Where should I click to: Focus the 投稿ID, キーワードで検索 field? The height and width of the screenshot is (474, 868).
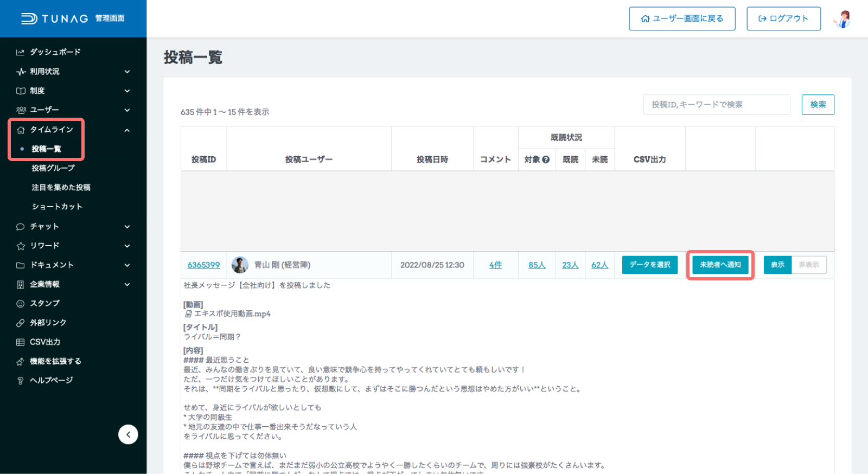[716, 105]
